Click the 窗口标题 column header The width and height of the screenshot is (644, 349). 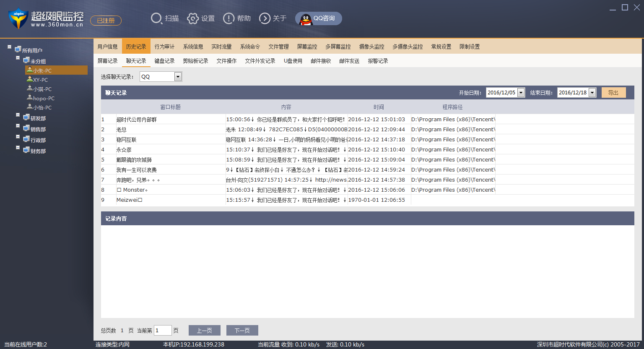coord(171,107)
